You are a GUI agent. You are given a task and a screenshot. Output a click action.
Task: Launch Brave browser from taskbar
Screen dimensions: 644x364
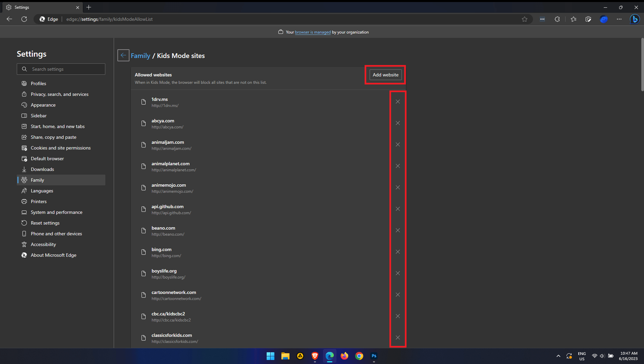tap(315, 356)
